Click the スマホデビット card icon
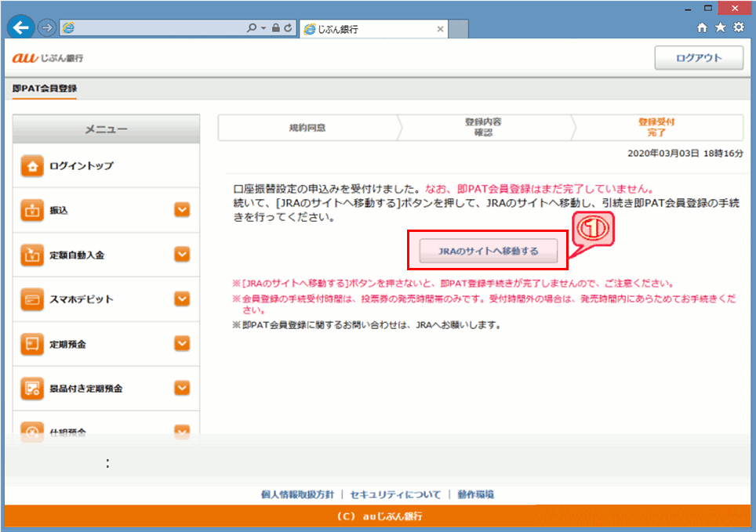This screenshot has width=756, height=532. [x=32, y=299]
